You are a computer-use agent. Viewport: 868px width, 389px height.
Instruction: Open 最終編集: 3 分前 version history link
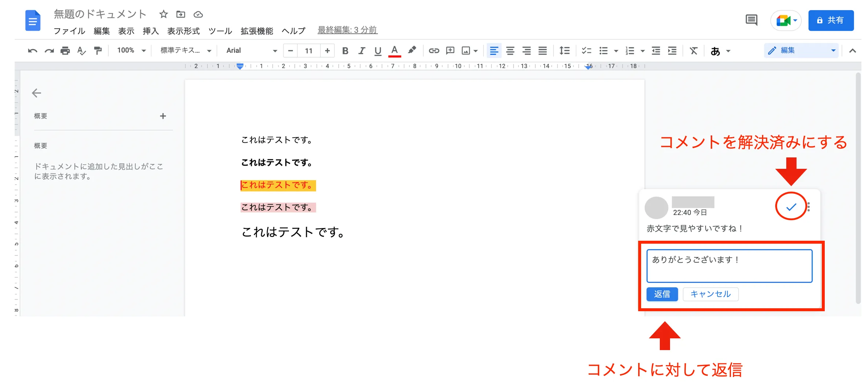tap(347, 30)
